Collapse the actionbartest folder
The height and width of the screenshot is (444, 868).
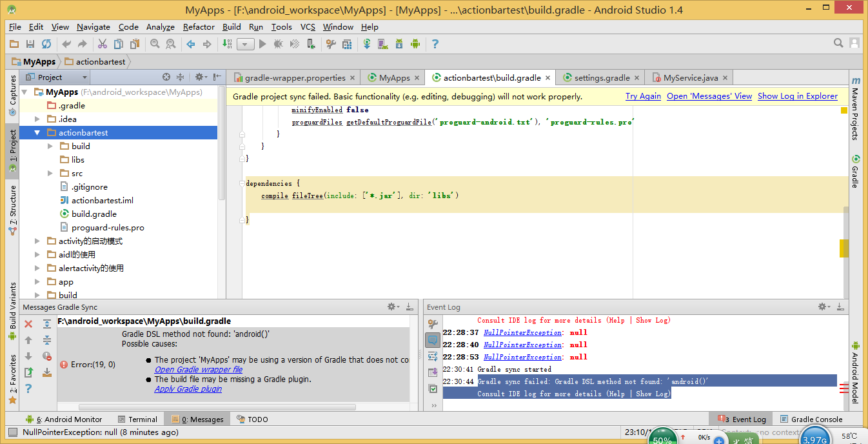pyautogui.click(x=38, y=132)
